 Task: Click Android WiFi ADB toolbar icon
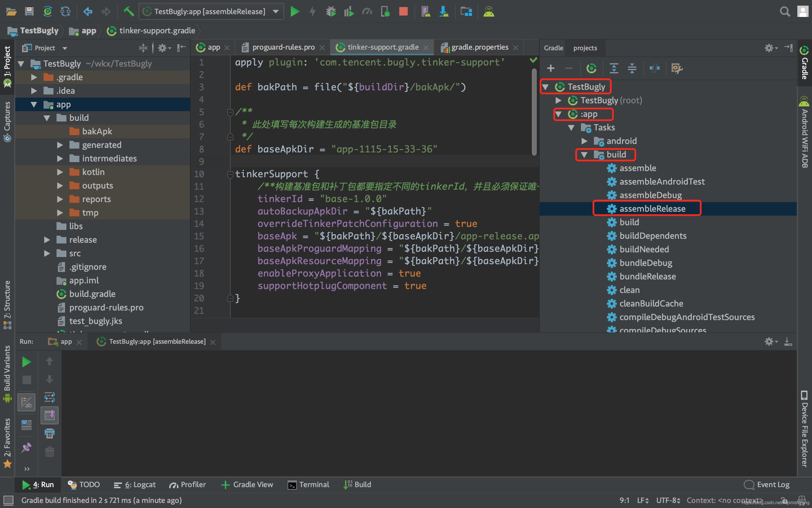[x=489, y=12]
